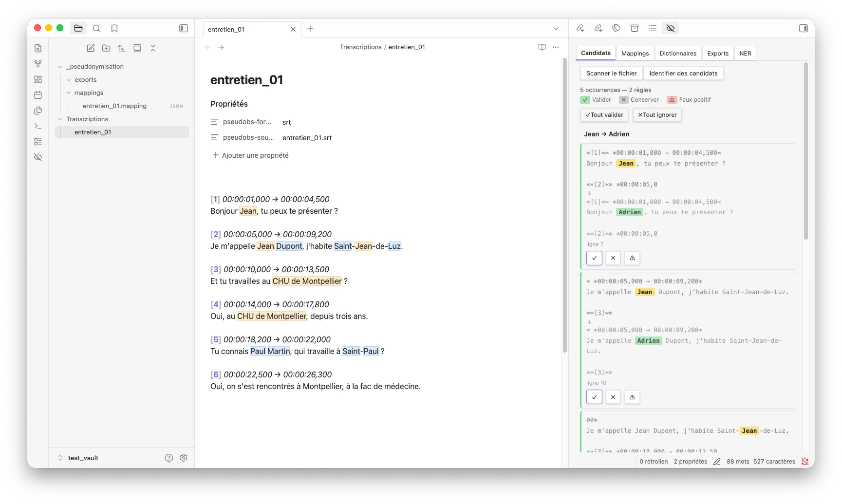Screen dimensions: 842x504
Task: Open the archive box icon in right panel header
Action: [x=635, y=28]
